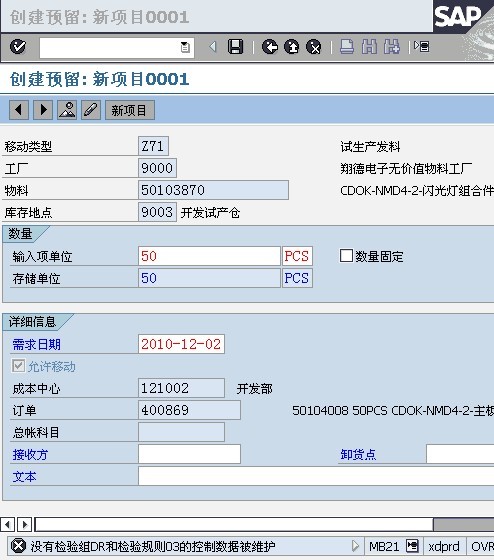Toggle the 允许移动 checkbox

(18, 366)
